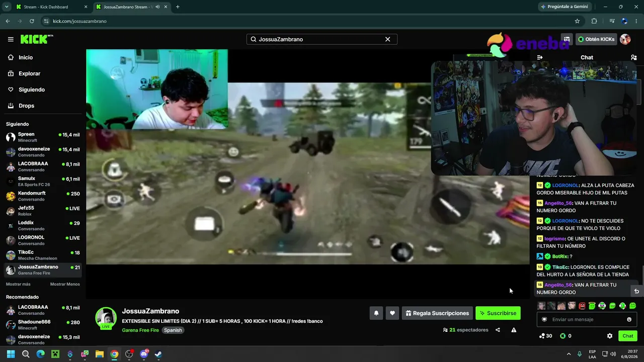The image size is (644, 362).
Task: Send message with the Chat button
Action: [628, 336]
